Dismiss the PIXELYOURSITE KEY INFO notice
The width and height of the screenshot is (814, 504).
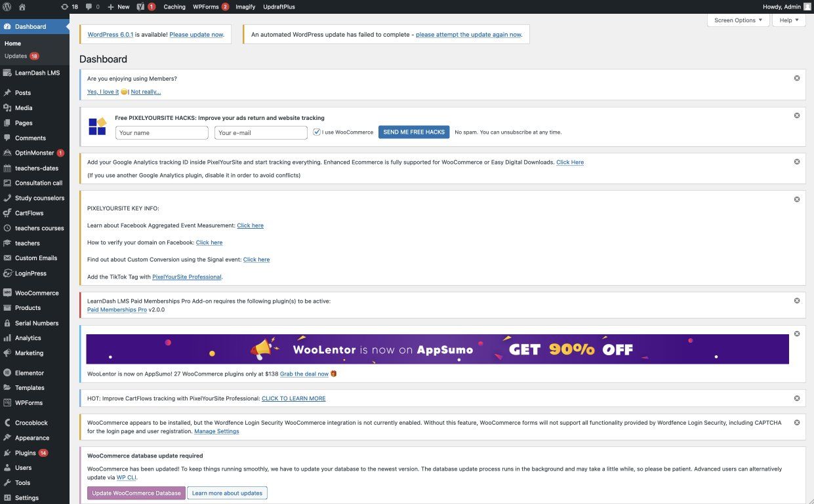point(797,199)
